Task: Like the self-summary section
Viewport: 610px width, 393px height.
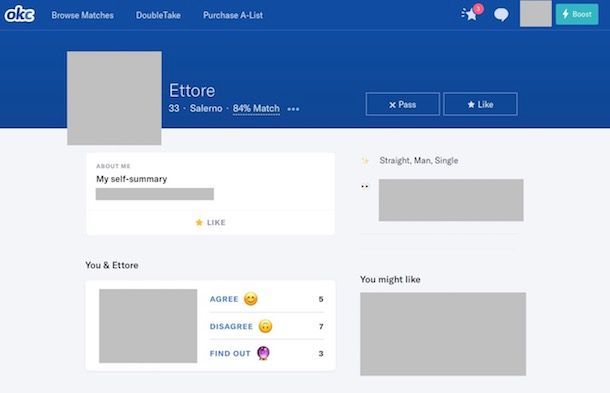Action: pos(210,222)
